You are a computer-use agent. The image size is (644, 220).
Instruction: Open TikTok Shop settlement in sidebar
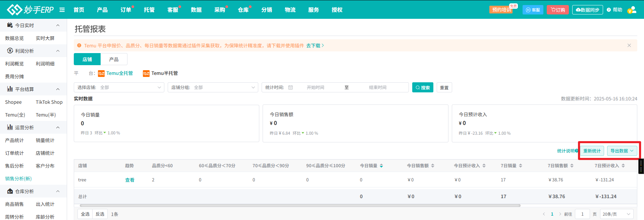(49, 102)
